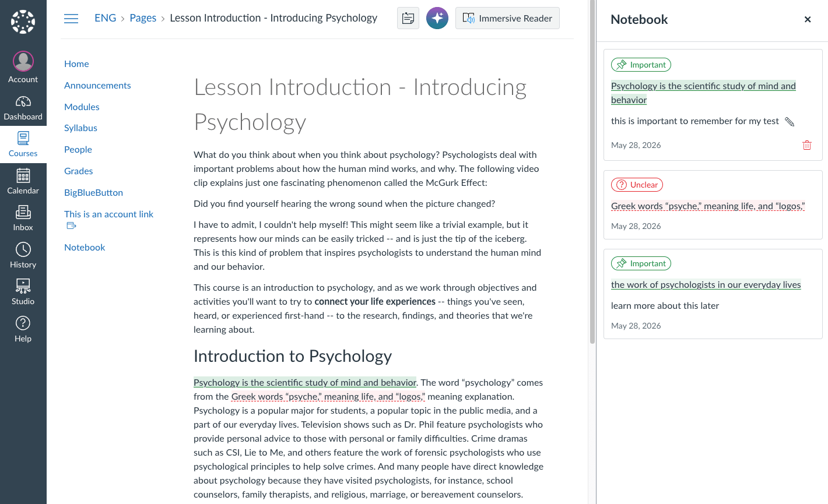The image size is (828, 504).
Task: Click the page vertical scrollbar
Action: click(x=592, y=172)
